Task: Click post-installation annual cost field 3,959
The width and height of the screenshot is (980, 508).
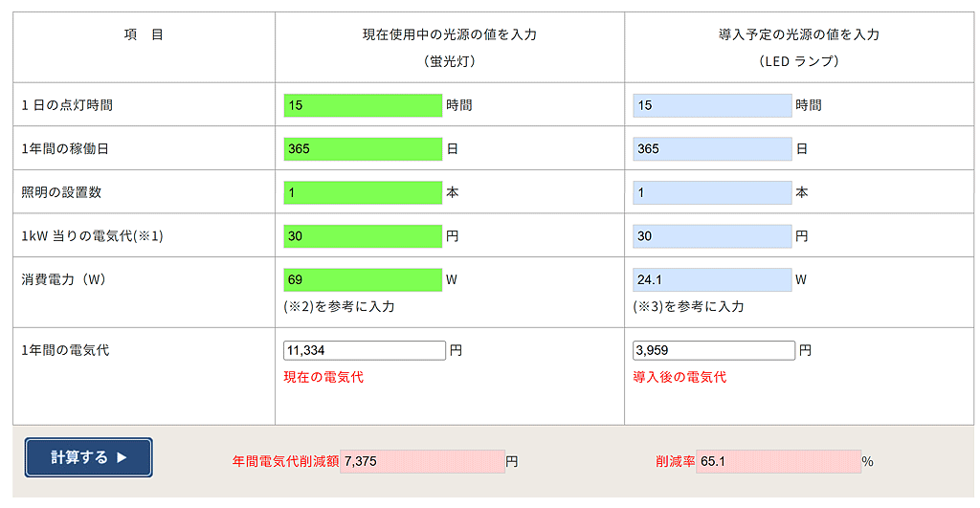Action: (714, 351)
